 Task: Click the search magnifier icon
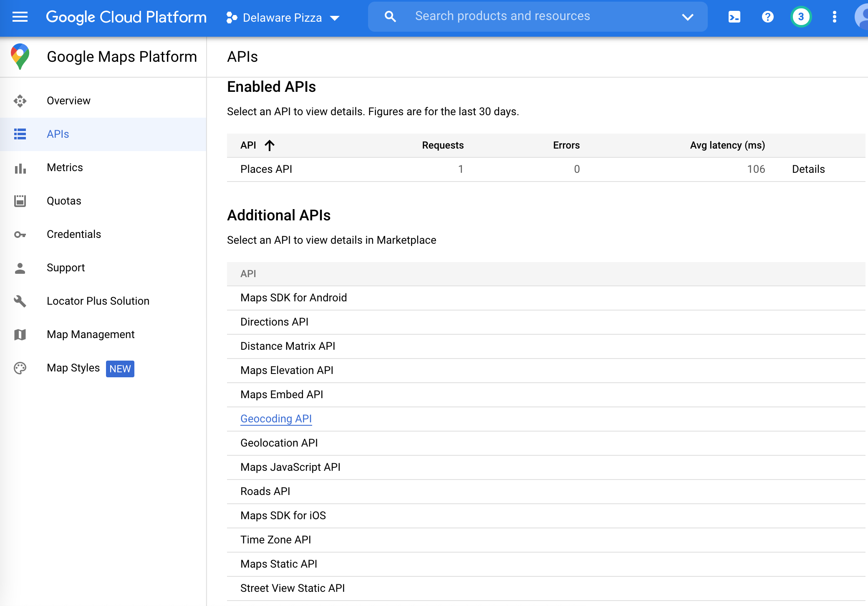tap(390, 17)
